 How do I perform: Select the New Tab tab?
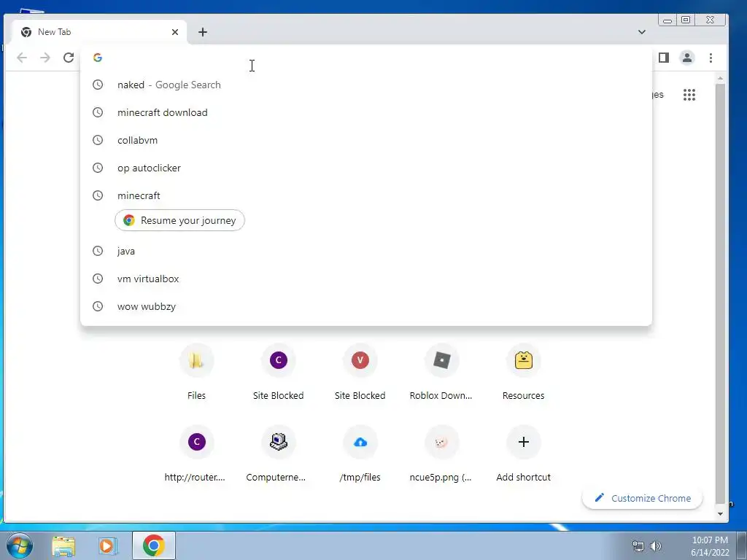coord(98,32)
